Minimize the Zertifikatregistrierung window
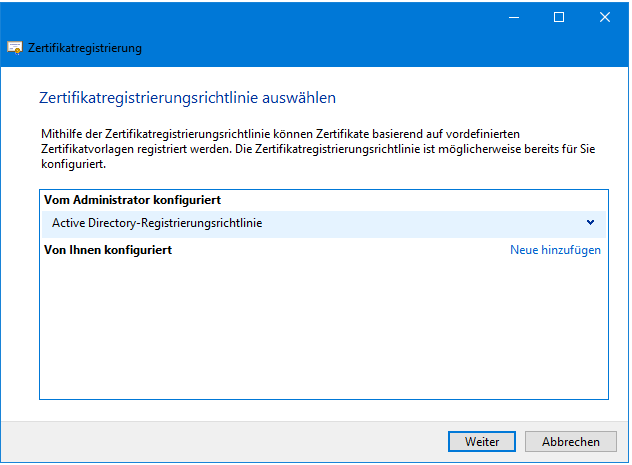The height and width of the screenshot is (465, 632). point(513,16)
